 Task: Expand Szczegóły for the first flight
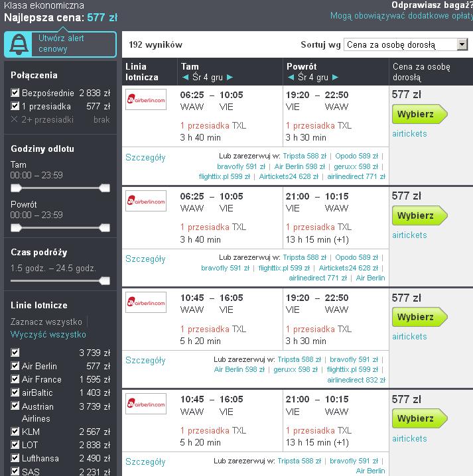coord(145,158)
